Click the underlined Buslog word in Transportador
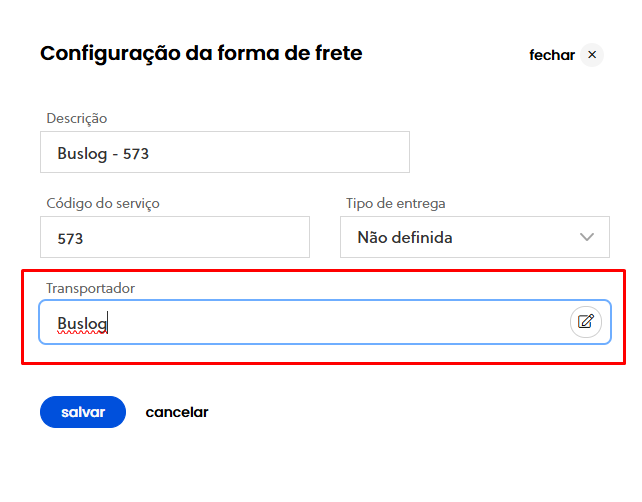 point(82,324)
